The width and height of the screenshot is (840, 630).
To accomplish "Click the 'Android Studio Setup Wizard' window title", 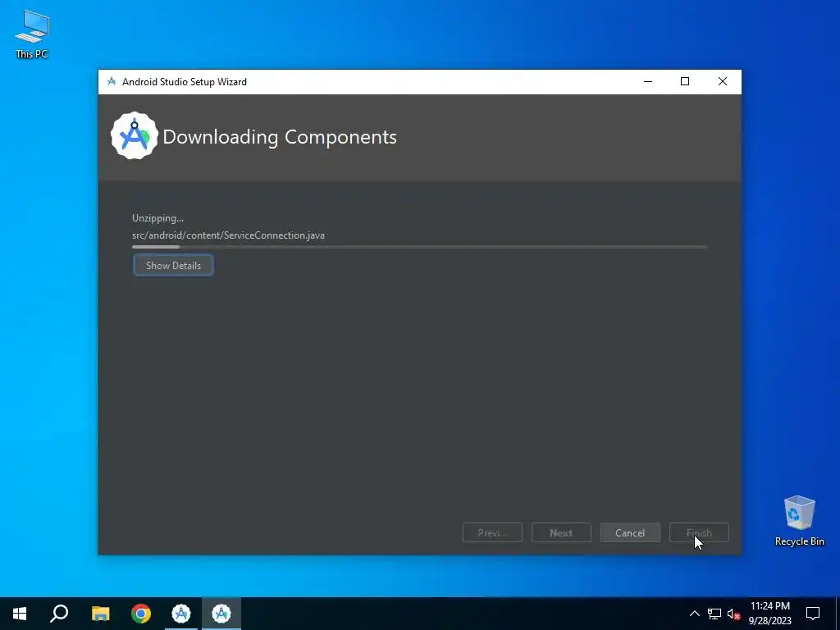I will tap(185, 82).
